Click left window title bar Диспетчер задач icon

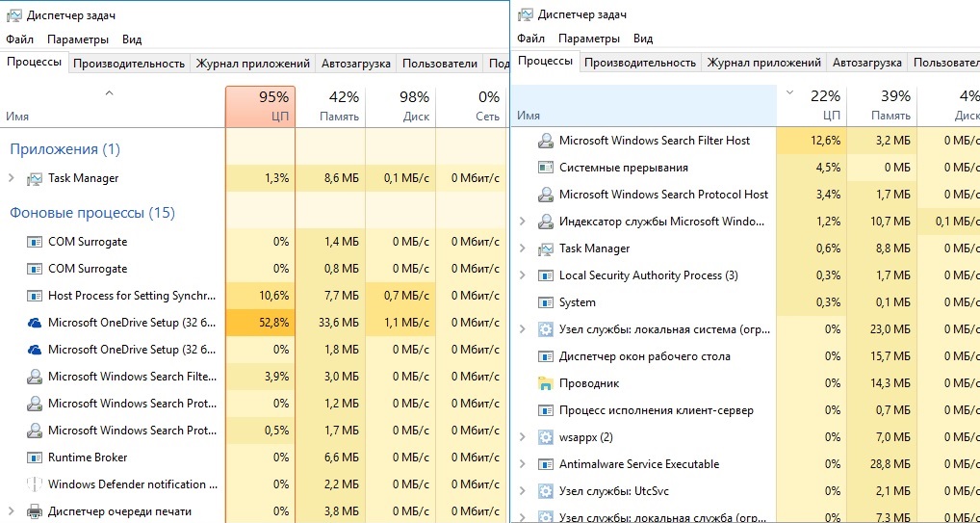(14, 15)
